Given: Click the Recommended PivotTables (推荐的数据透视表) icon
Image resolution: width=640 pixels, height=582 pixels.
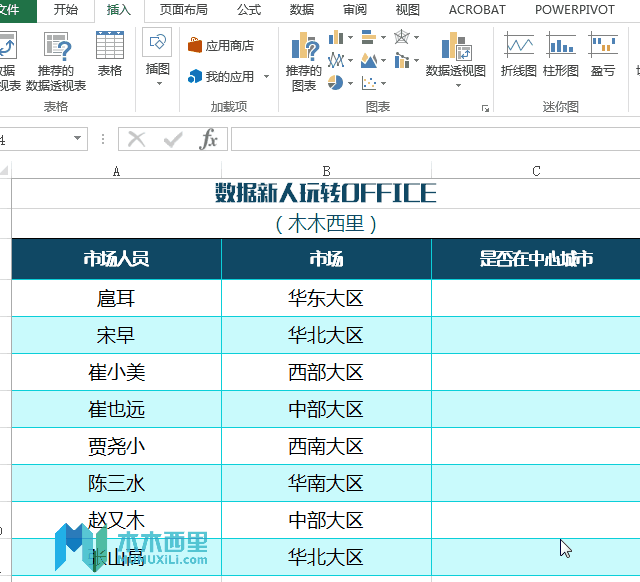Looking at the screenshot, I should [56, 58].
